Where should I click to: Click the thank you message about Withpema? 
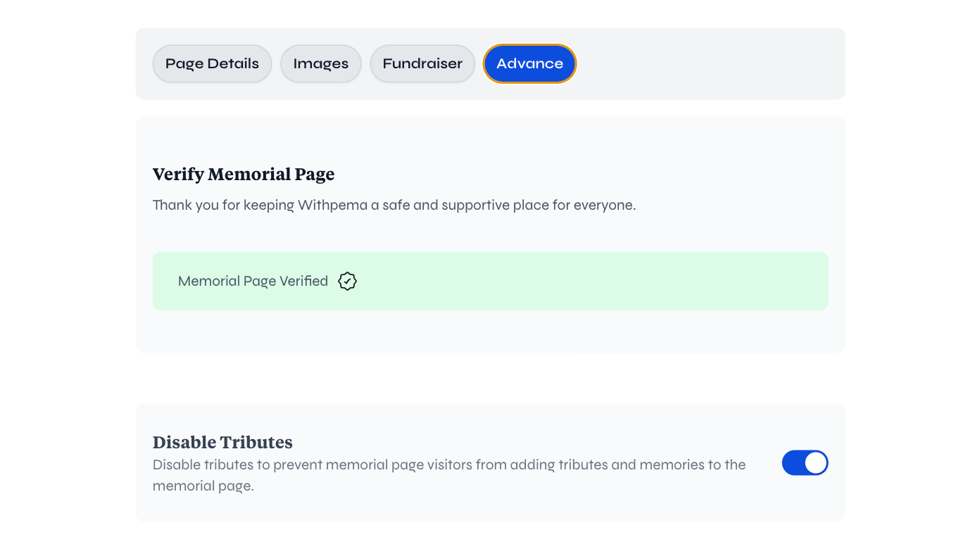pos(394,206)
